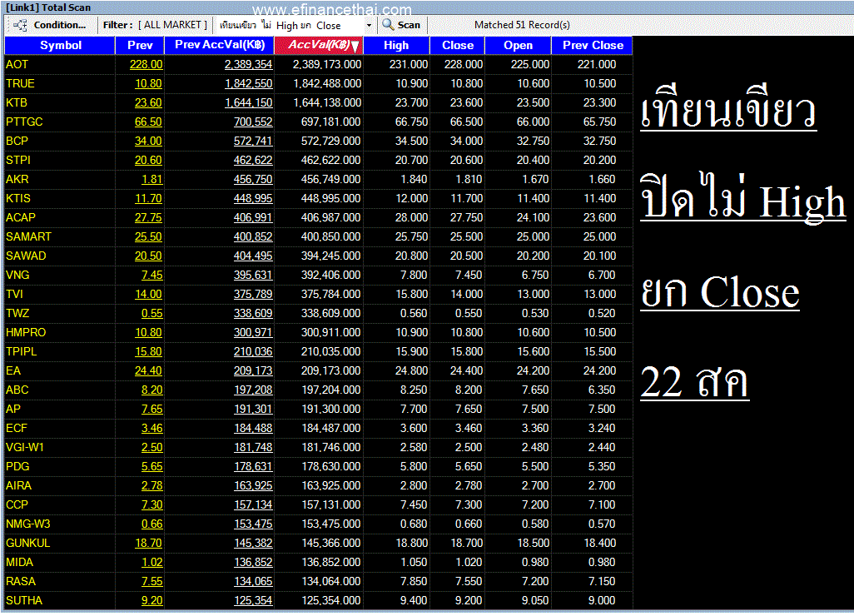Select the SAMART symbol
Screen dimensions: 854x616
28,237
